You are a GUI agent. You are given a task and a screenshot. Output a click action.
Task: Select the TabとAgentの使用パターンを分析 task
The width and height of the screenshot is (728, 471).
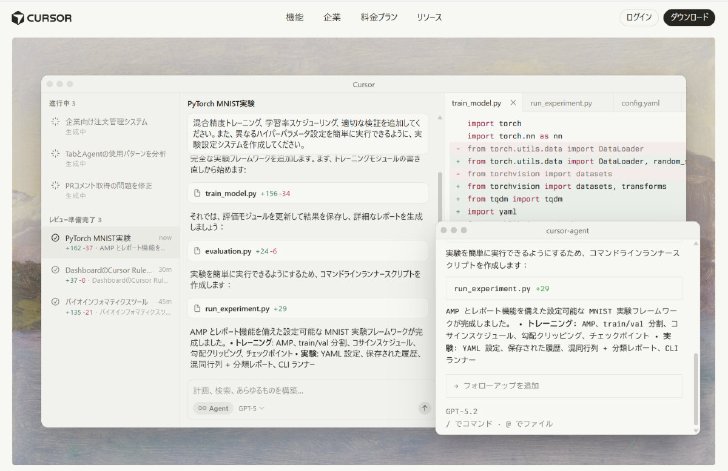click(x=110, y=158)
